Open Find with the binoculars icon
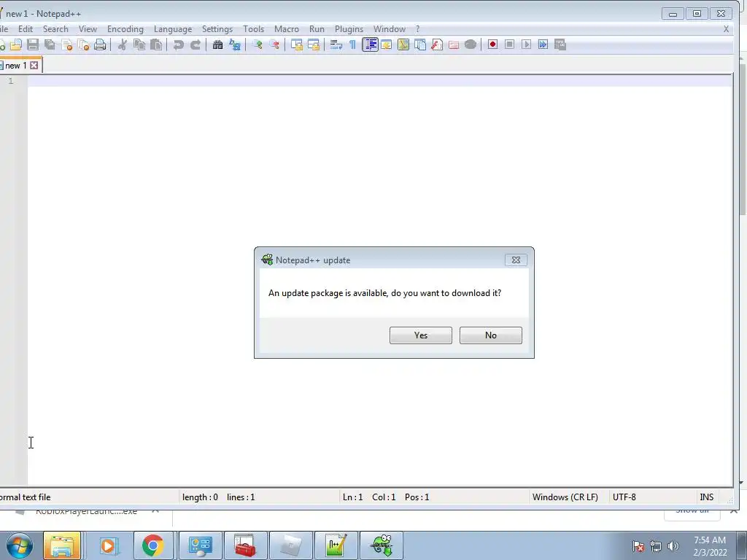 217,44
